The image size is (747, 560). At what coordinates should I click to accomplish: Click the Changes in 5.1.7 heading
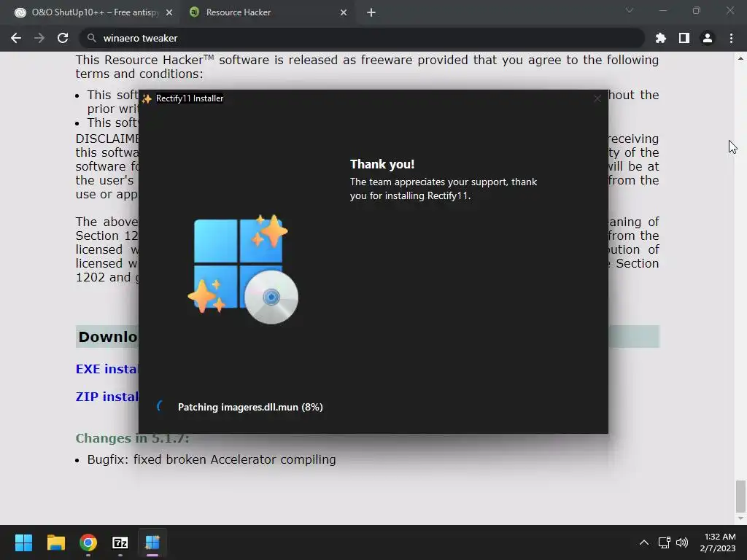[132, 438]
